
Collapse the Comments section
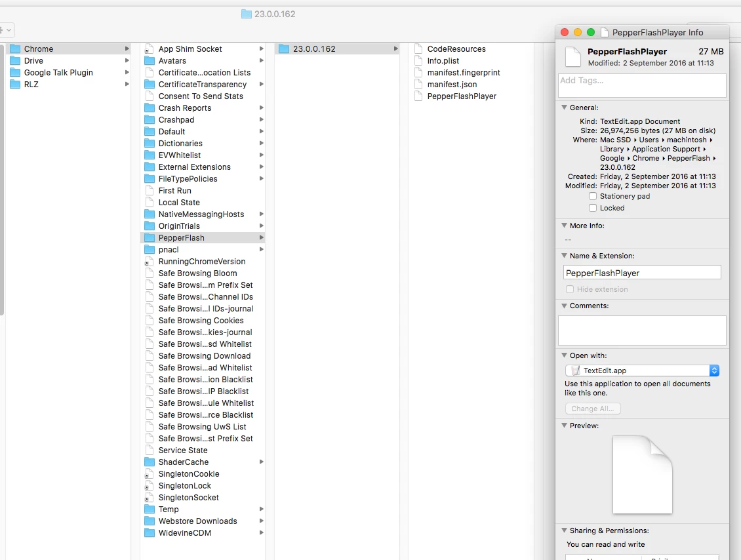(x=564, y=306)
